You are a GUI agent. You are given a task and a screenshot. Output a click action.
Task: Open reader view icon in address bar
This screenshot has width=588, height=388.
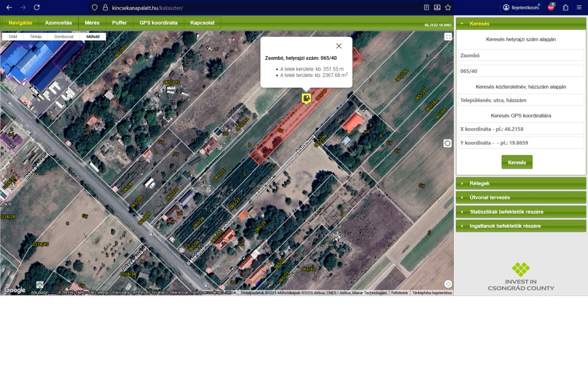(x=426, y=8)
